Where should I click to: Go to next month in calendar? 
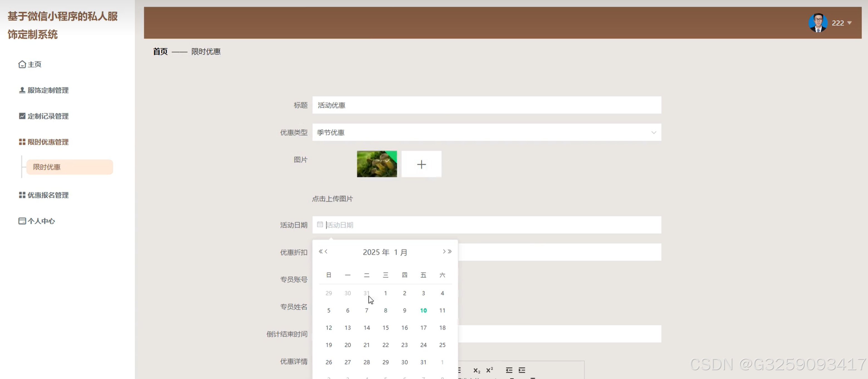point(444,251)
